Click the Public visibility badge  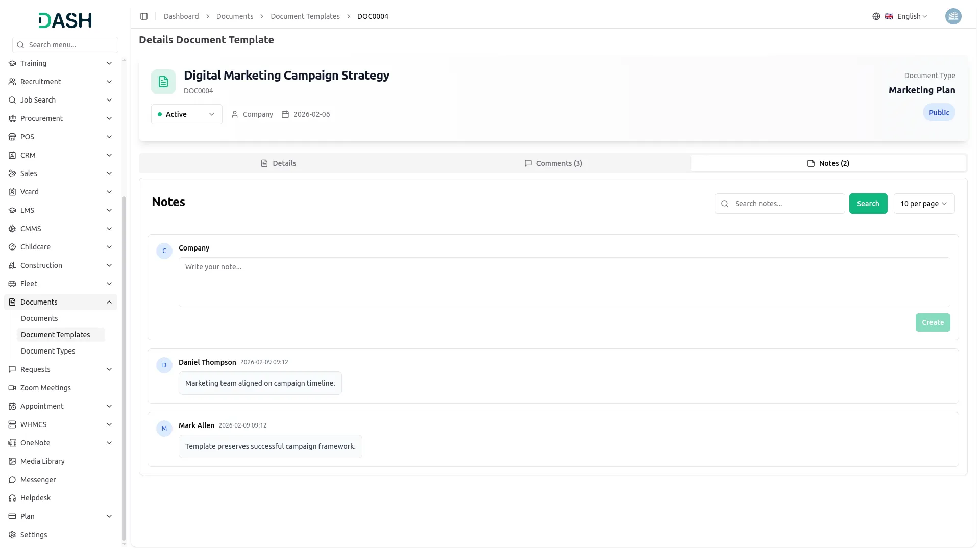point(939,112)
